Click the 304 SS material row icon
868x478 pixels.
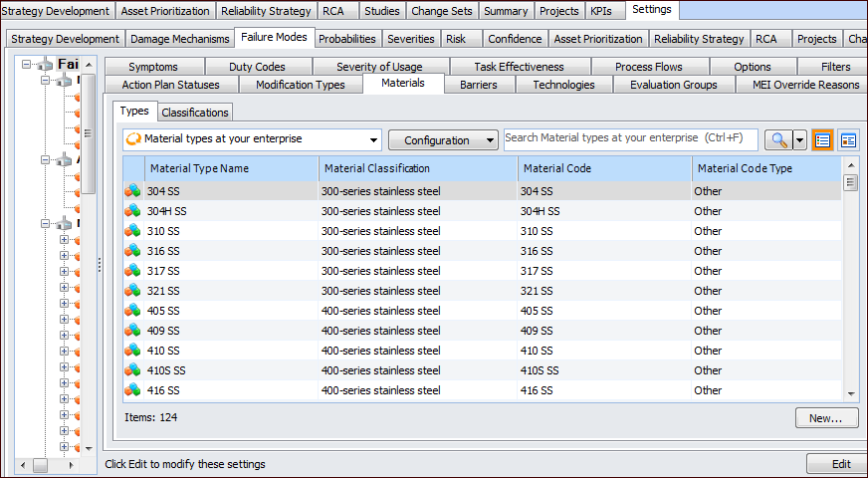click(132, 191)
